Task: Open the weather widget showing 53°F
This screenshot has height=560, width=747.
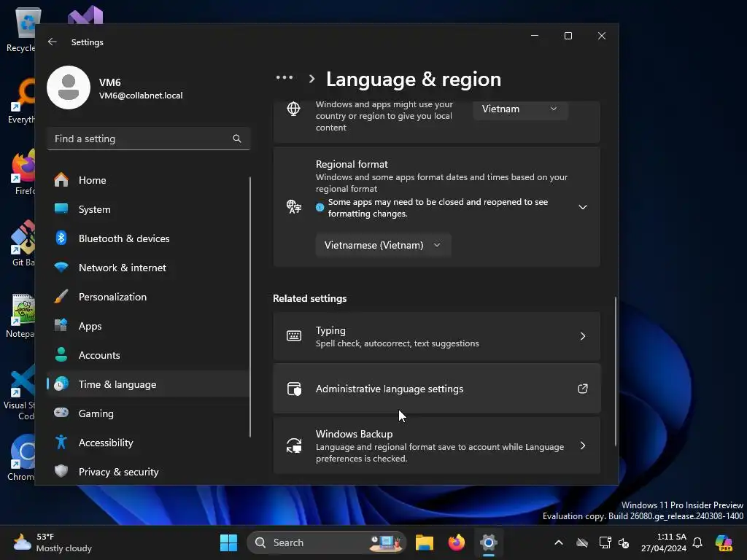Action: click(x=53, y=542)
